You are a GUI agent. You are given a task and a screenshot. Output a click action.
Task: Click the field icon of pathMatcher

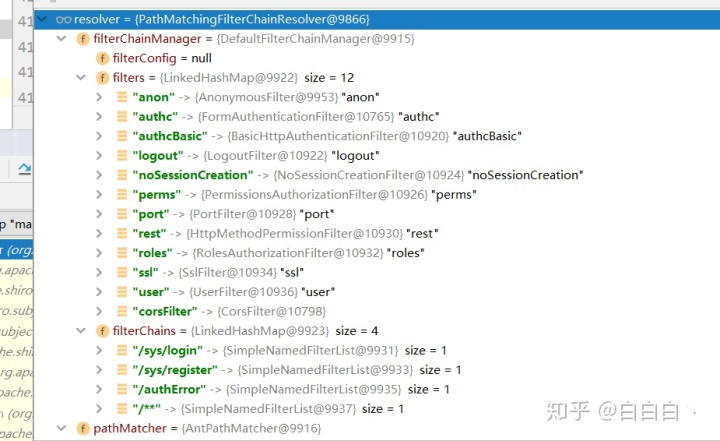[x=83, y=428]
